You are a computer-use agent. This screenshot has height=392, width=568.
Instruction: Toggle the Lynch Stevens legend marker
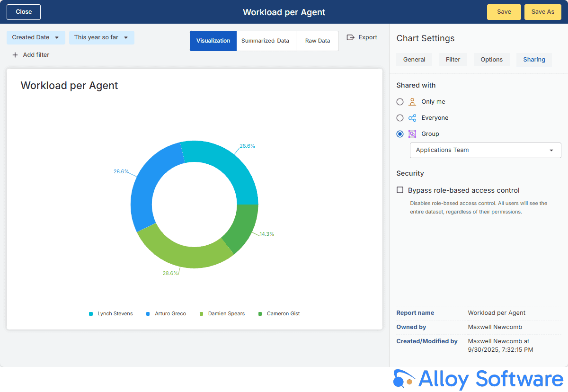[x=91, y=314]
